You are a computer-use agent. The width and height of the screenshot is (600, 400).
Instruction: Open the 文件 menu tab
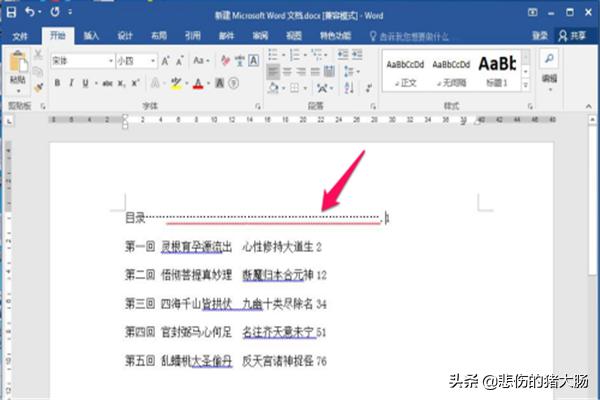[20, 35]
